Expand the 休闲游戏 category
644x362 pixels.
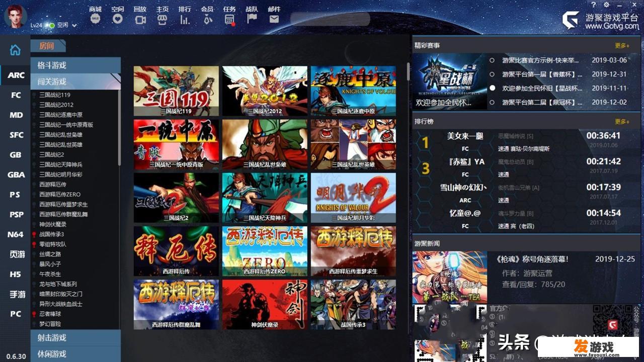76,354
